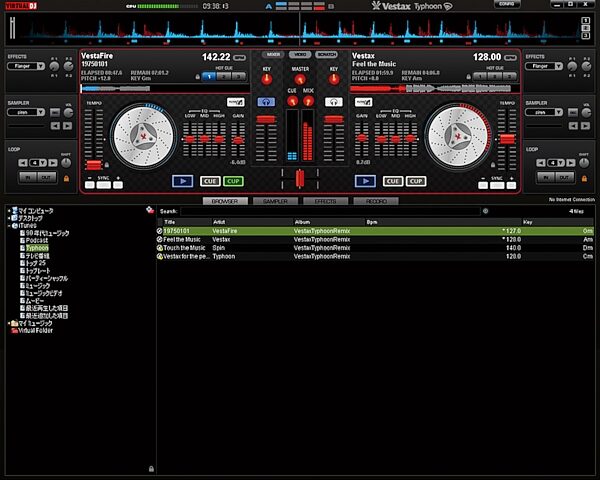Trigger left deck hot cue 3
Image resolution: width=600 pixels, height=480 pixels.
[238, 77]
